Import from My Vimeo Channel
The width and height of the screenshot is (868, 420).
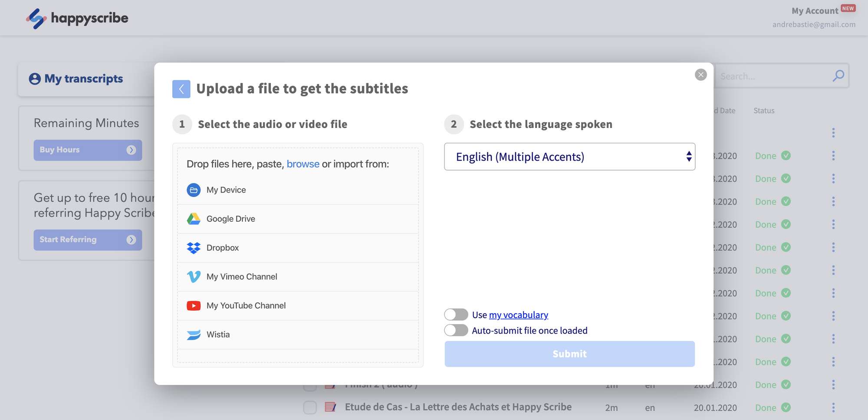click(x=298, y=277)
